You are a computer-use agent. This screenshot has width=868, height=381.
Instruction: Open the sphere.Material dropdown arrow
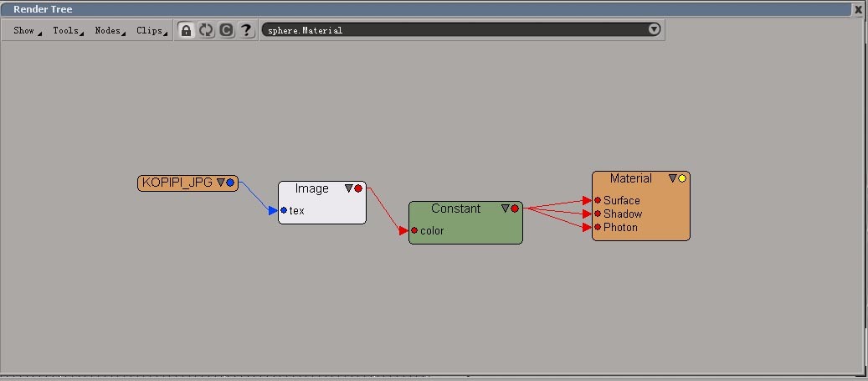(655, 29)
